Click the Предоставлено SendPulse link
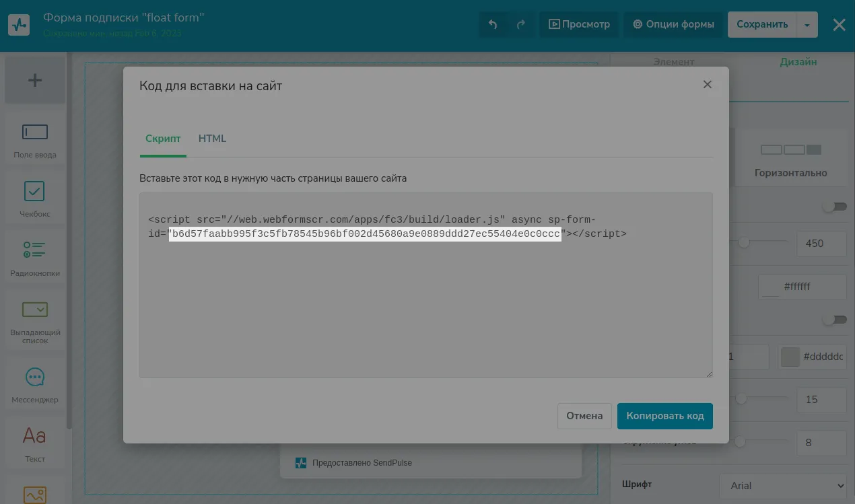The height and width of the screenshot is (504, 855). click(362, 463)
